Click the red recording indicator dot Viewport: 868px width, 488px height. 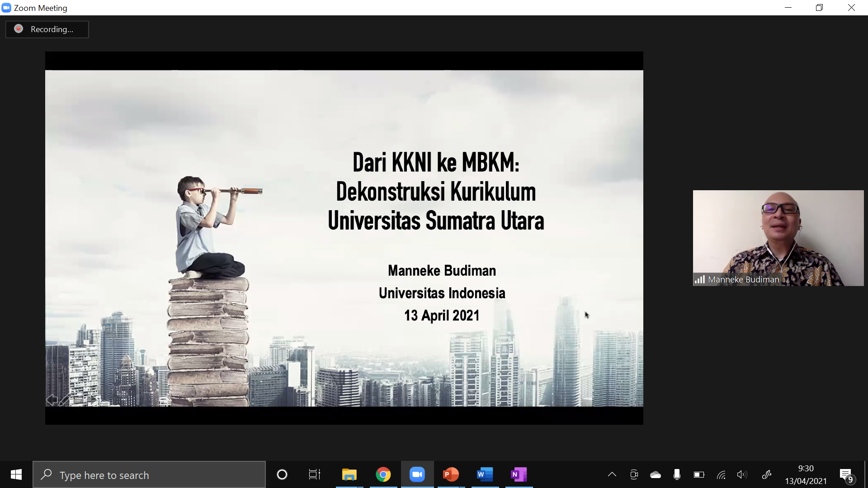click(x=19, y=29)
